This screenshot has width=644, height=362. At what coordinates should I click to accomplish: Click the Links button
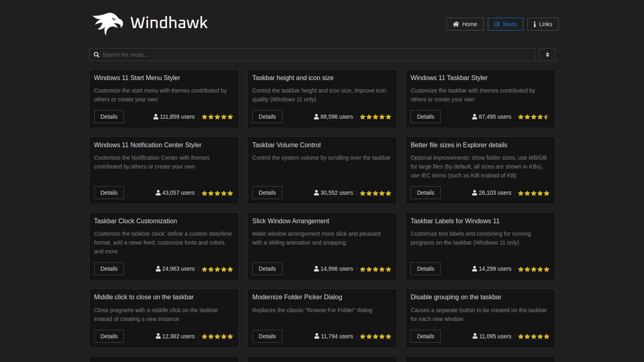click(543, 24)
